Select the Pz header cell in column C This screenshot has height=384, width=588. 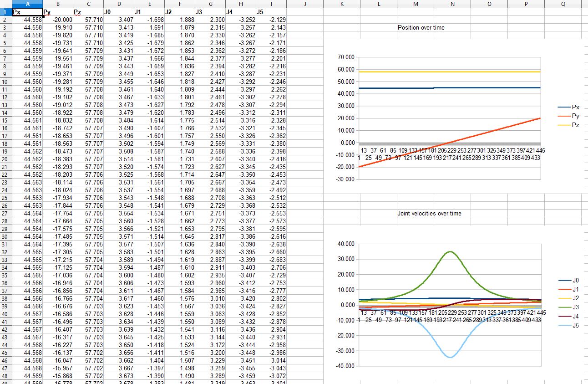click(x=88, y=12)
